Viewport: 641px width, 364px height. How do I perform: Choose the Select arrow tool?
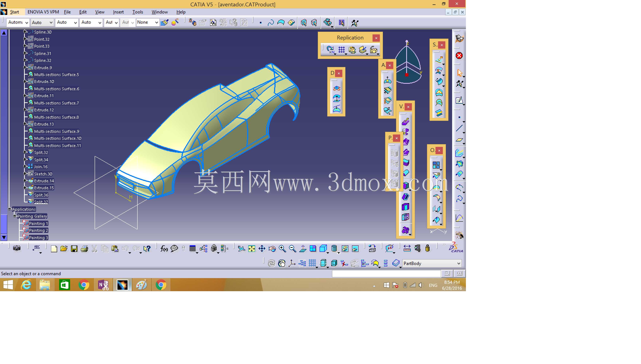[x=460, y=73]
